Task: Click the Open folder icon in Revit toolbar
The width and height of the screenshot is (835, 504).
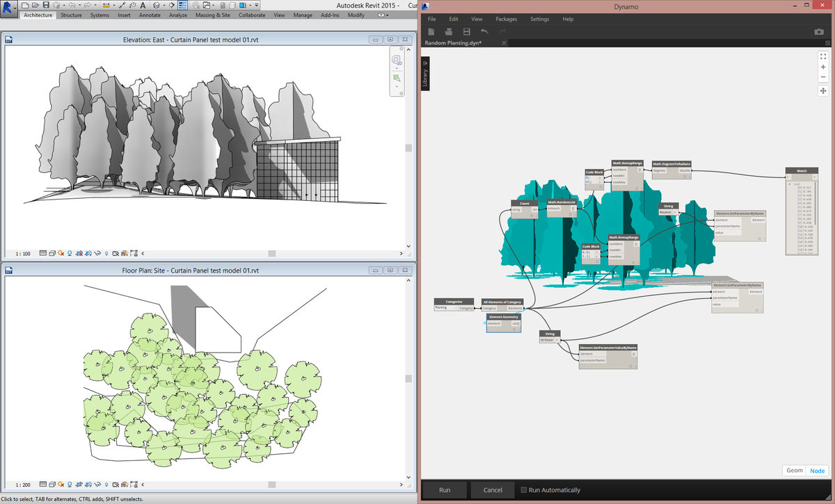Action: pos(35,5)
